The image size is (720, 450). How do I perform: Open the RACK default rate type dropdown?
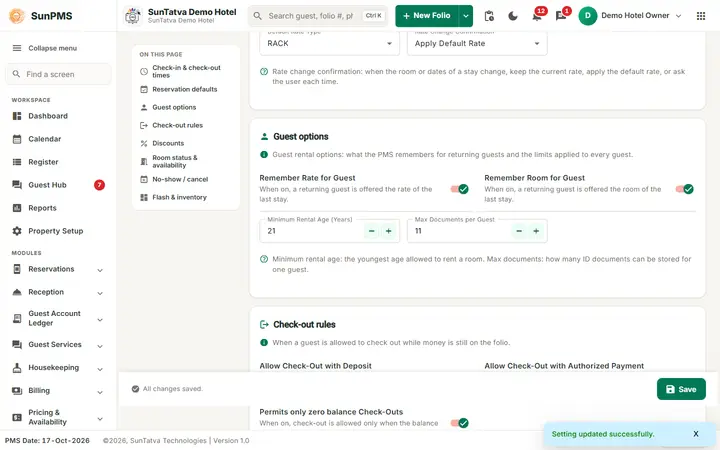(x=329, y=44)
